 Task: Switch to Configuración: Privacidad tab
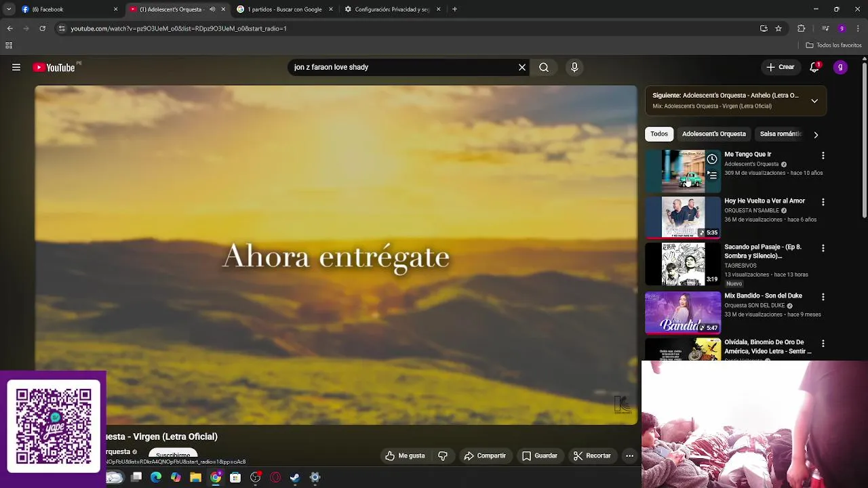[392, 9]
